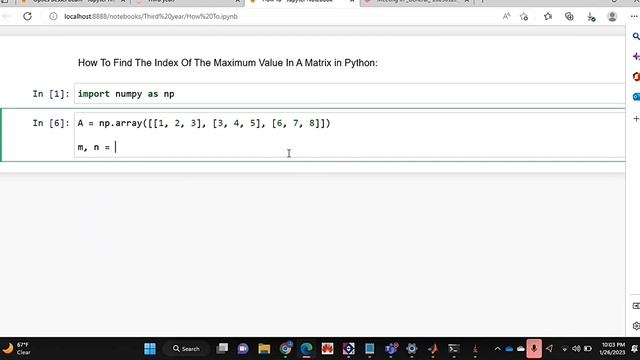
Task: Switch to the fourth browser tab
Action: point(416,2)
